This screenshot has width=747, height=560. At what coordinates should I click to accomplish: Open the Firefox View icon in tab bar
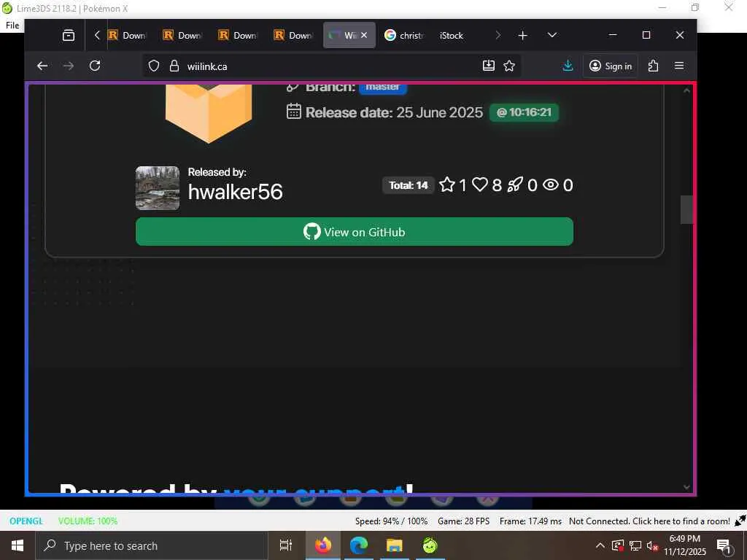point(68,35)
